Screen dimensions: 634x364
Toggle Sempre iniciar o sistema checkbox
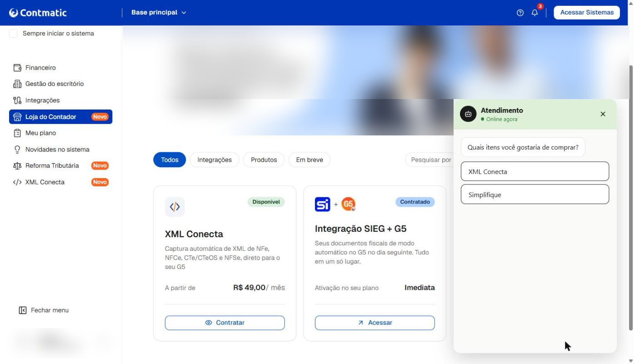(x=13, y=34)
